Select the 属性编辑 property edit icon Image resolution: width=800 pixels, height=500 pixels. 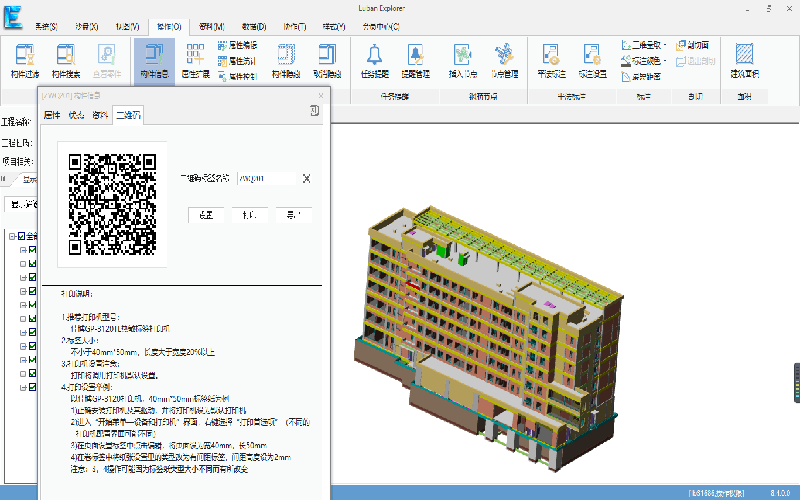[x=222, y=45]
